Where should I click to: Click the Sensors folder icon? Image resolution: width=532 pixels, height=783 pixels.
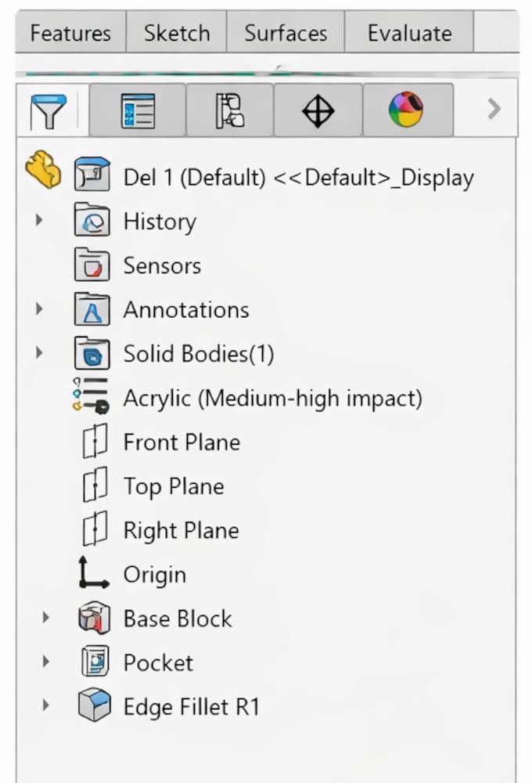92,265
